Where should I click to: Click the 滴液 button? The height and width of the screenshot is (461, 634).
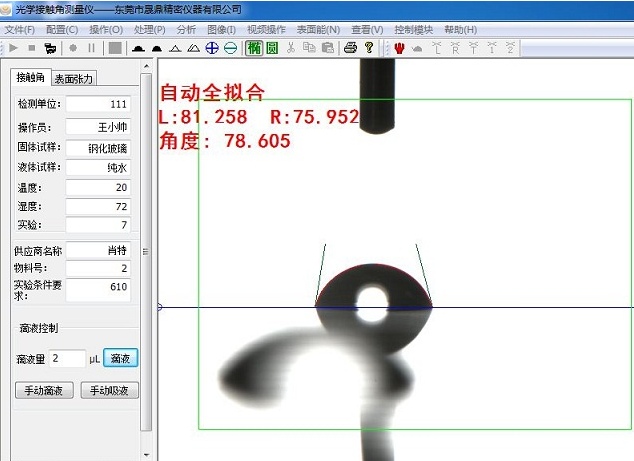click(x=120, y=358)
